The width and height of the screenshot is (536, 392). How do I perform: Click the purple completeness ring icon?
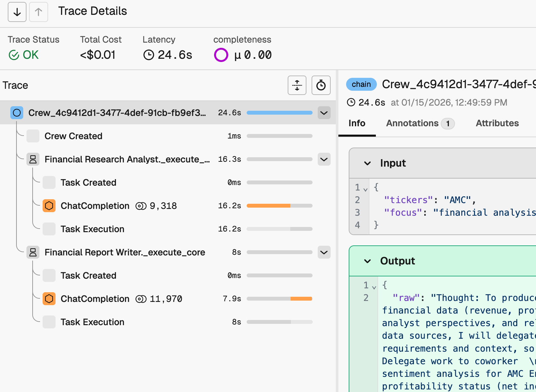coord(221,55)
